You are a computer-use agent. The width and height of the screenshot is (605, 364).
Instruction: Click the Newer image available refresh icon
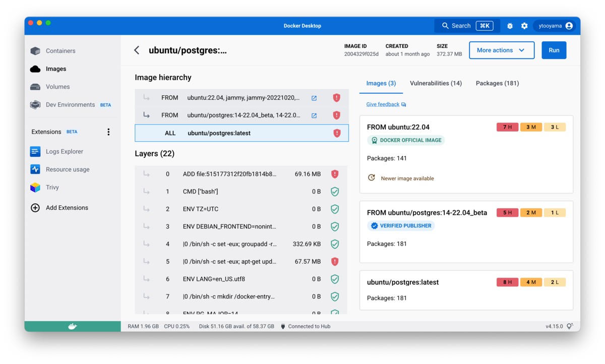(372, 178)
